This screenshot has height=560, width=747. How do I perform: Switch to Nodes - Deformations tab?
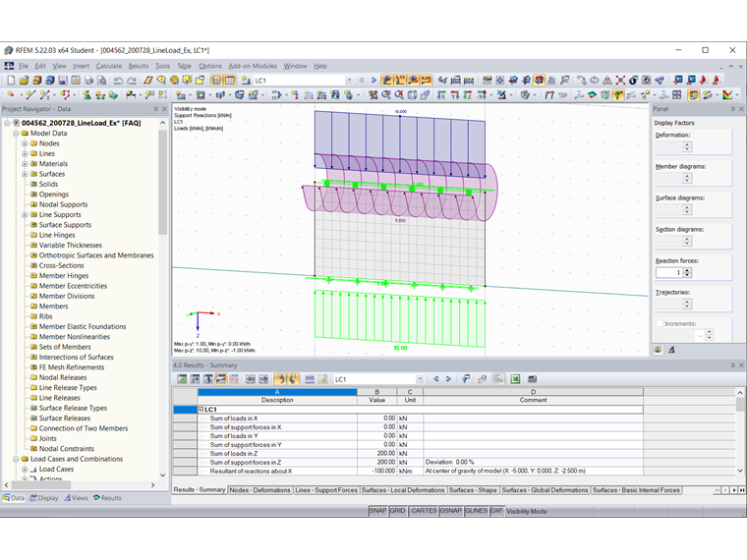click(259, 490)
